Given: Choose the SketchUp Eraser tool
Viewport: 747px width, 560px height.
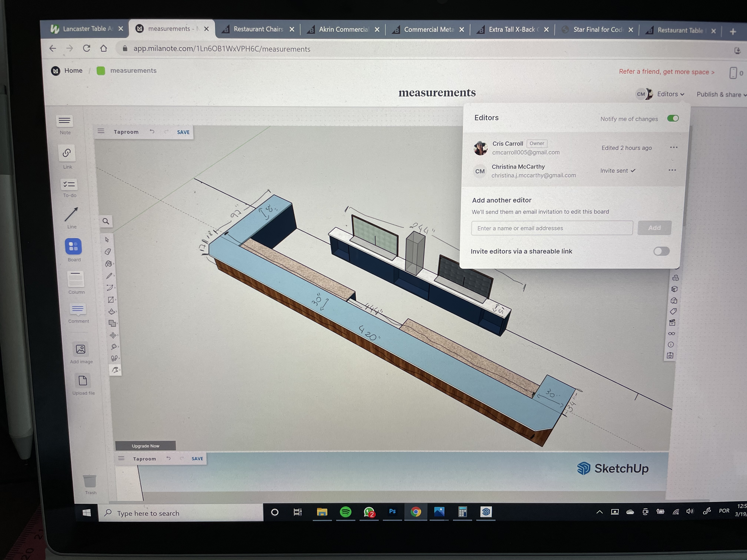Looking at the screenshot, I should click(108, 251).
